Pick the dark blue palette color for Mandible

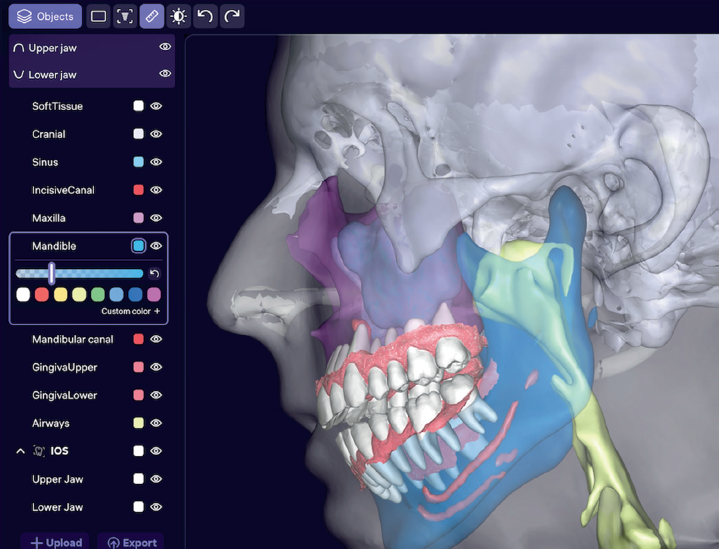coord(135,294)
